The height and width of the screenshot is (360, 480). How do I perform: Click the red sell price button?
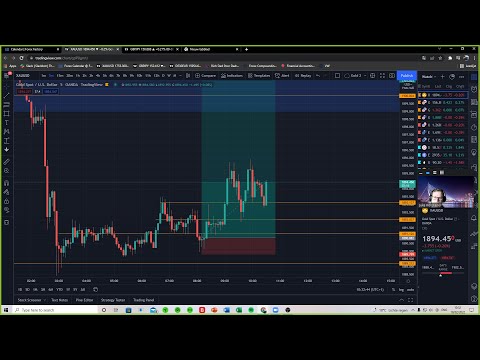(24, 91)
